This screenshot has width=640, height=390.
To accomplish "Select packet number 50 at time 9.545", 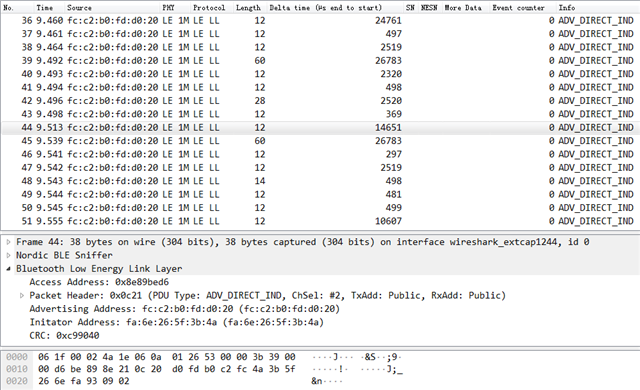I will (x=320, y=208).
